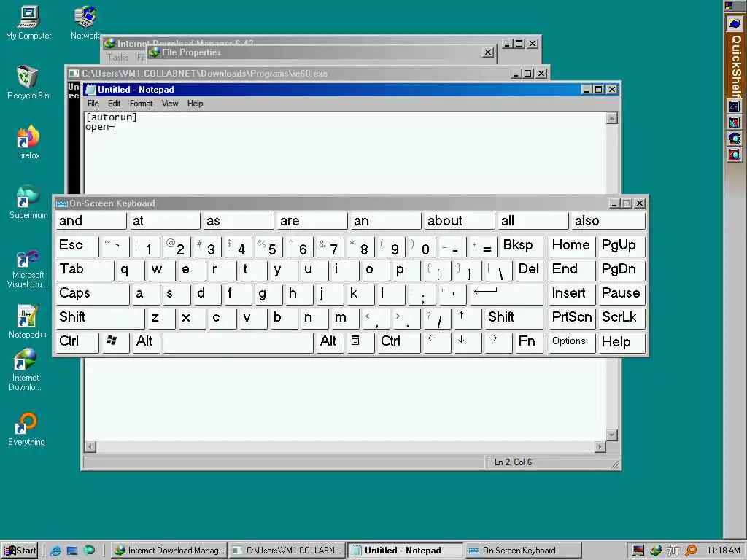
Task: Click in the Notepad text area
Action: [x=345, y=157]
